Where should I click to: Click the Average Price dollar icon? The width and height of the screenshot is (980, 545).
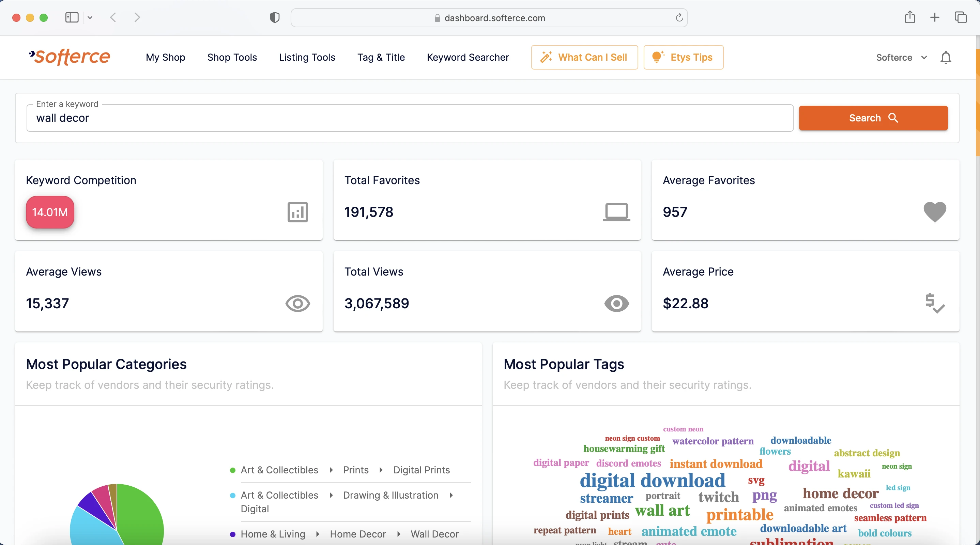(x=935, y=304)
